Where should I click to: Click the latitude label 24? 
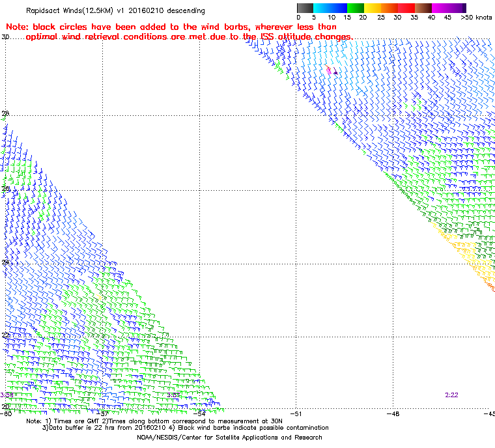(5, 262)
